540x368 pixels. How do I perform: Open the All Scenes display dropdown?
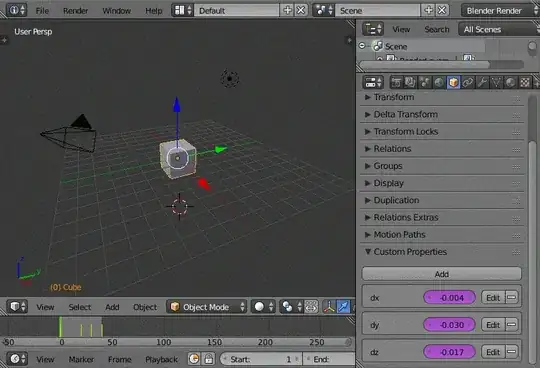point(499,29)
